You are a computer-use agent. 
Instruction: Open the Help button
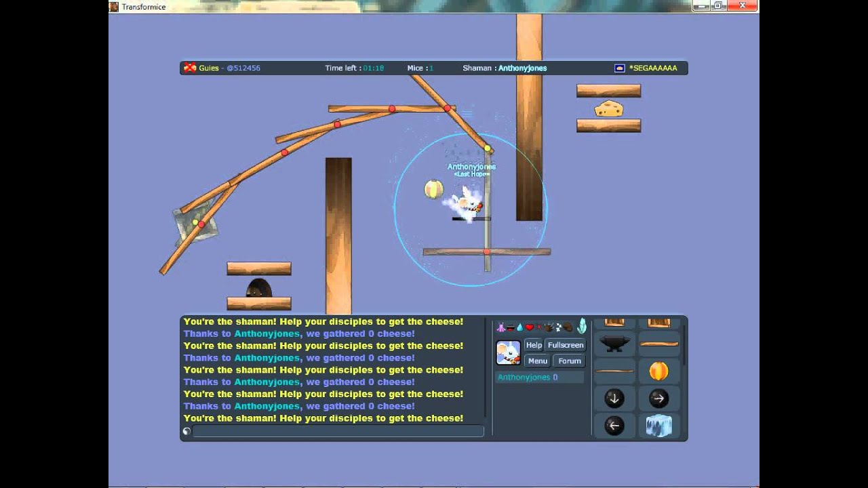click(534, 345)
